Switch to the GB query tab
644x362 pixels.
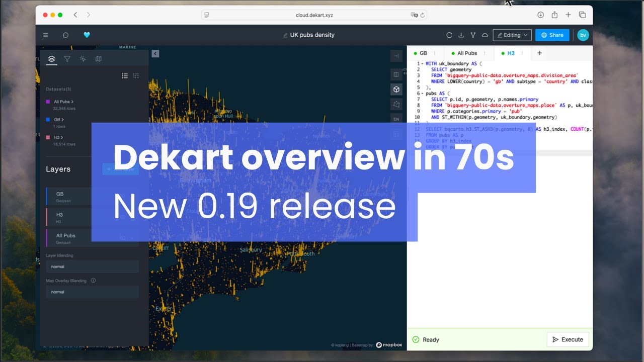tap(424, 53)
